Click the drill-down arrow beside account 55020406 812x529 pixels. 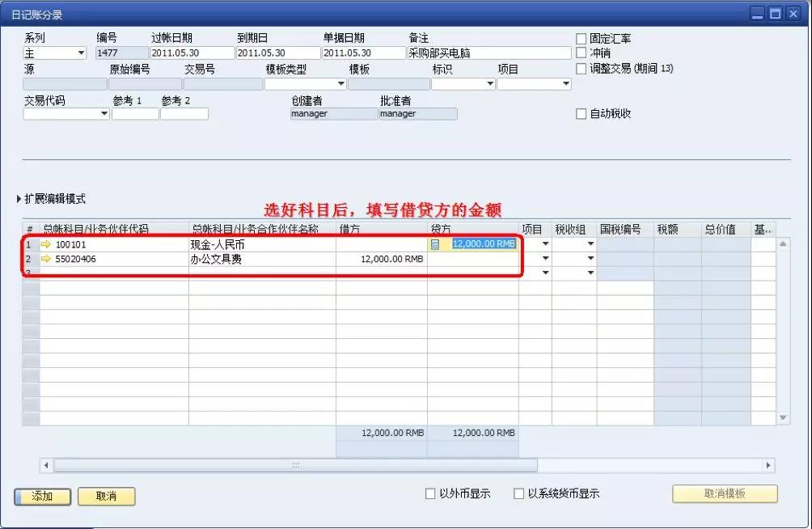coord(47,259)
